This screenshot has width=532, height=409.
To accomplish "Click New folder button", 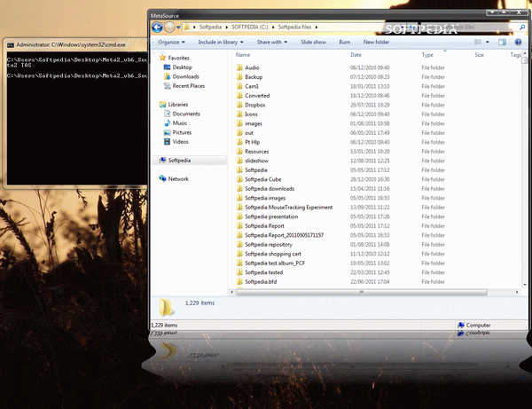I will point(376,42).
